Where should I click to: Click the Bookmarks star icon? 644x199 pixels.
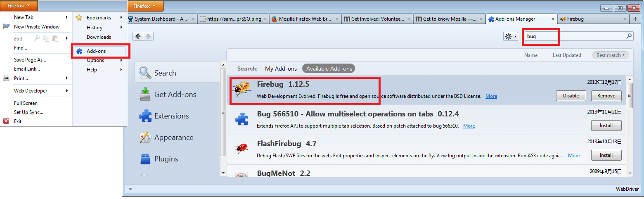[79, 17]
